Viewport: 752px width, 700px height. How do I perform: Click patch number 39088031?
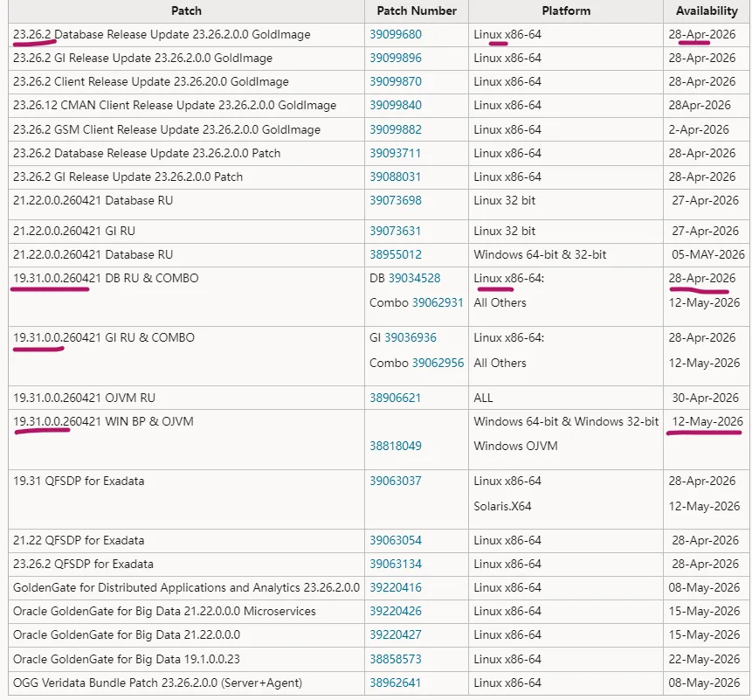coord(395,177)
